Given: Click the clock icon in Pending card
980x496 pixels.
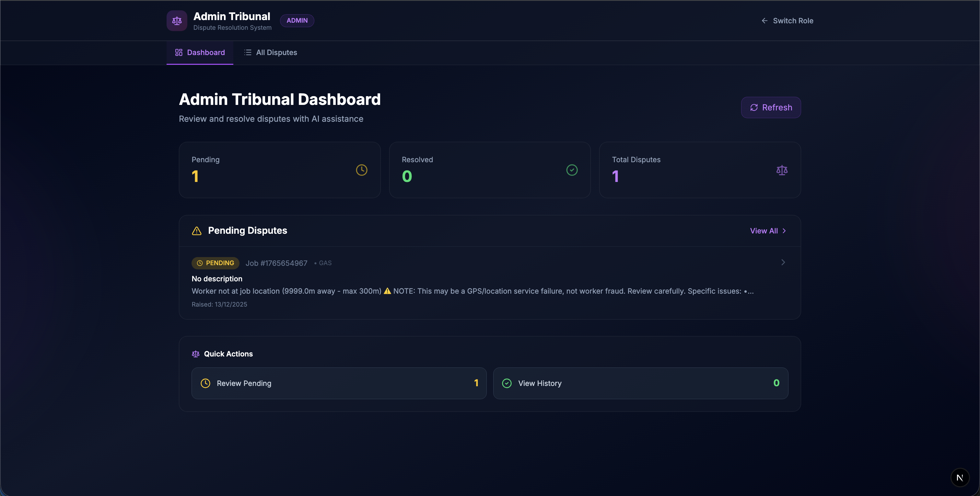Looking at the screenshot, I should [361, 170].
